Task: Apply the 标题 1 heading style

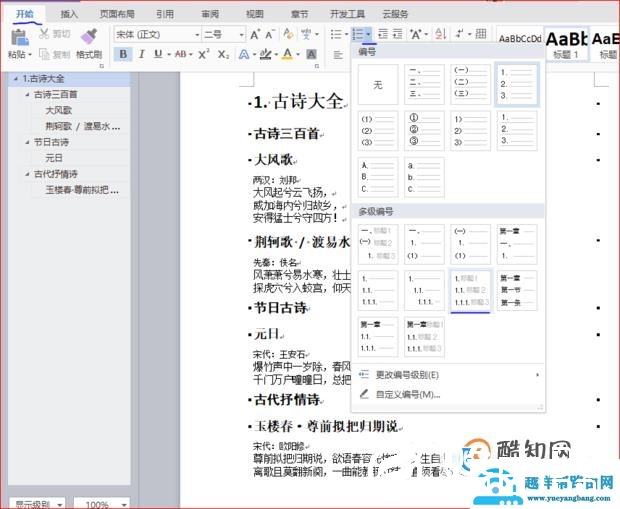Action: point(566,44)
